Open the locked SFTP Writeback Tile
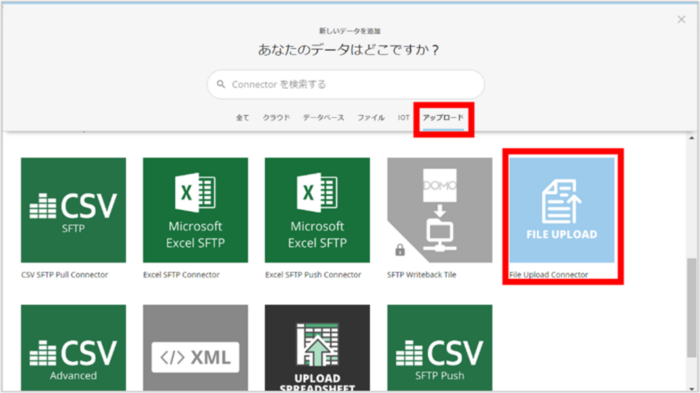Image resolution: width=700 pixels, height=393 pixels. click(x=439, y=210)
